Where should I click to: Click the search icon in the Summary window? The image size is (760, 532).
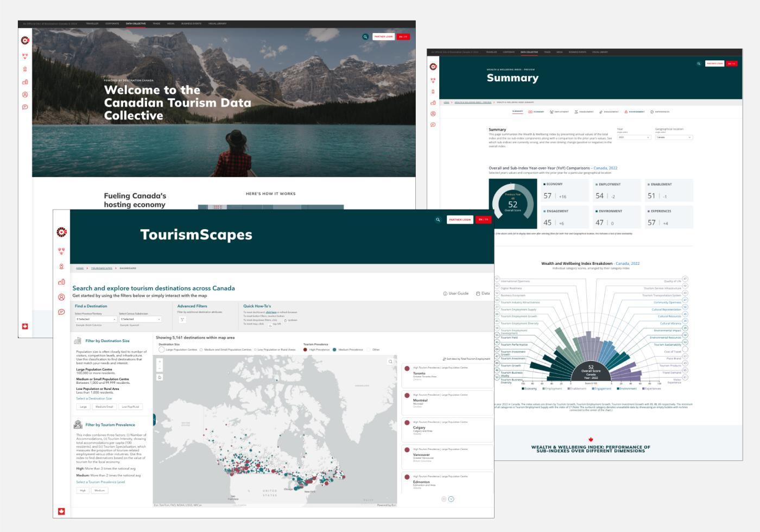click(699, 64)
